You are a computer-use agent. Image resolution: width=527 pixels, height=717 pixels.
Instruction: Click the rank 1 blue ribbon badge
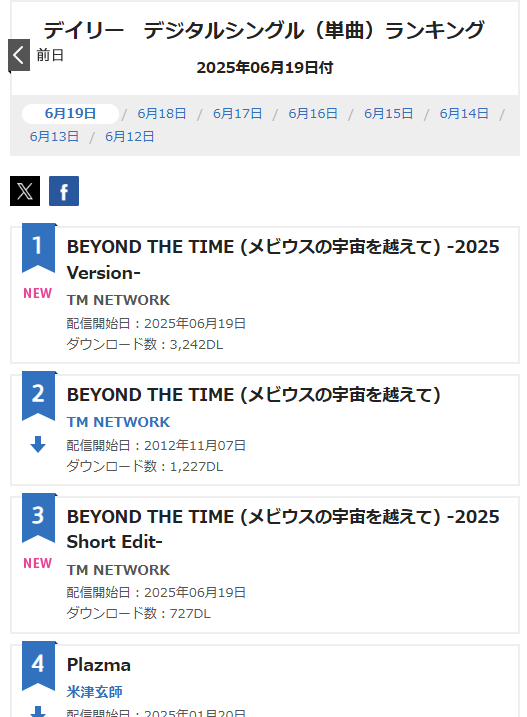coord(38,247)
